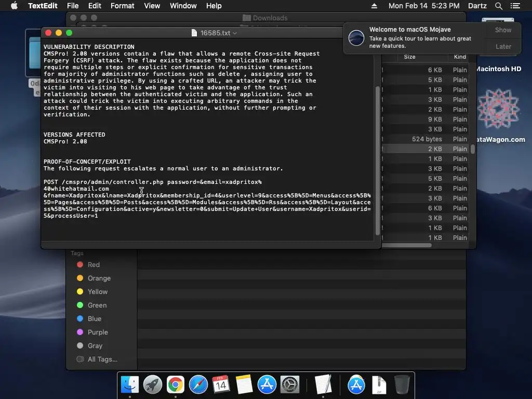
Task: Open the Applications folder stack beside ZIP file
Action: coord(356,385)
